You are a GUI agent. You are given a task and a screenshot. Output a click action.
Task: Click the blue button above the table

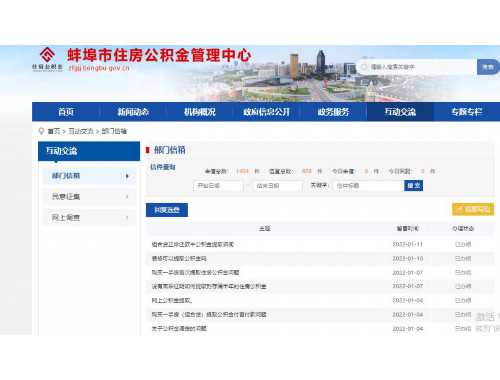coord(167,210)
